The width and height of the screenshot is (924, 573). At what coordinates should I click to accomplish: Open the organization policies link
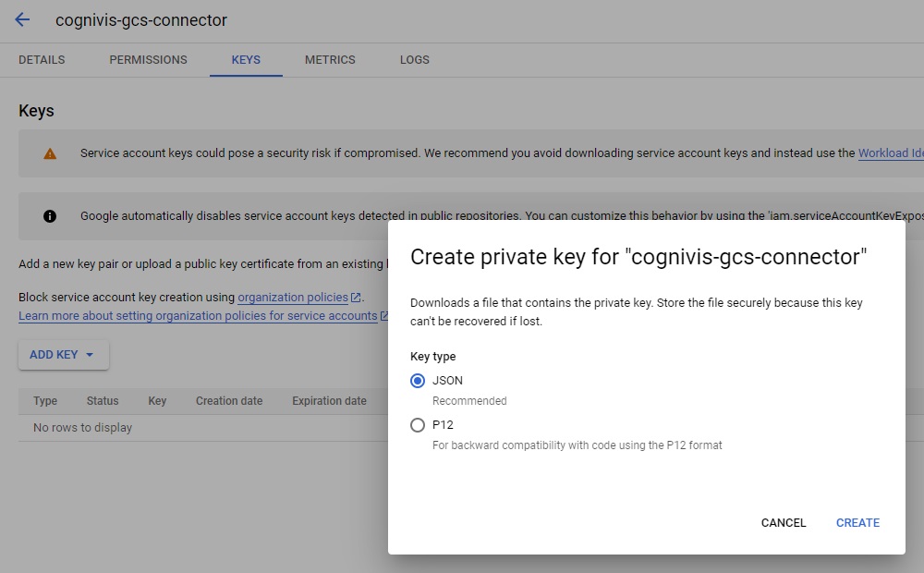[293, 298]
